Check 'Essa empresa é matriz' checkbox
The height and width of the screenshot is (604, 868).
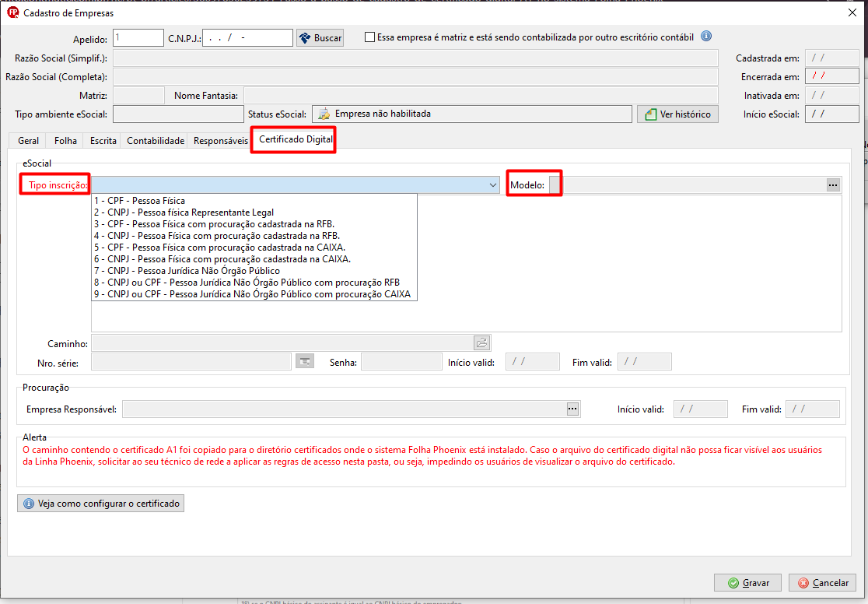pyautogui.click(x=369, y=37)
